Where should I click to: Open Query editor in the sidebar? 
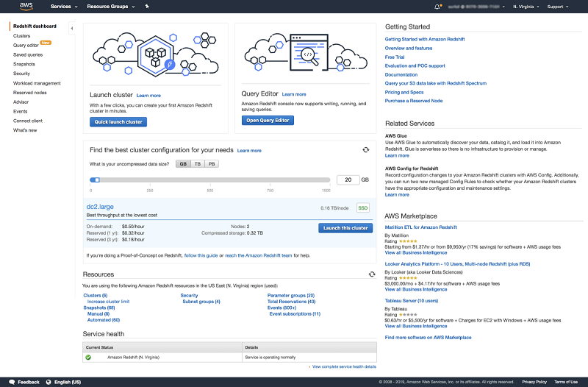click(x=26, y=46)
